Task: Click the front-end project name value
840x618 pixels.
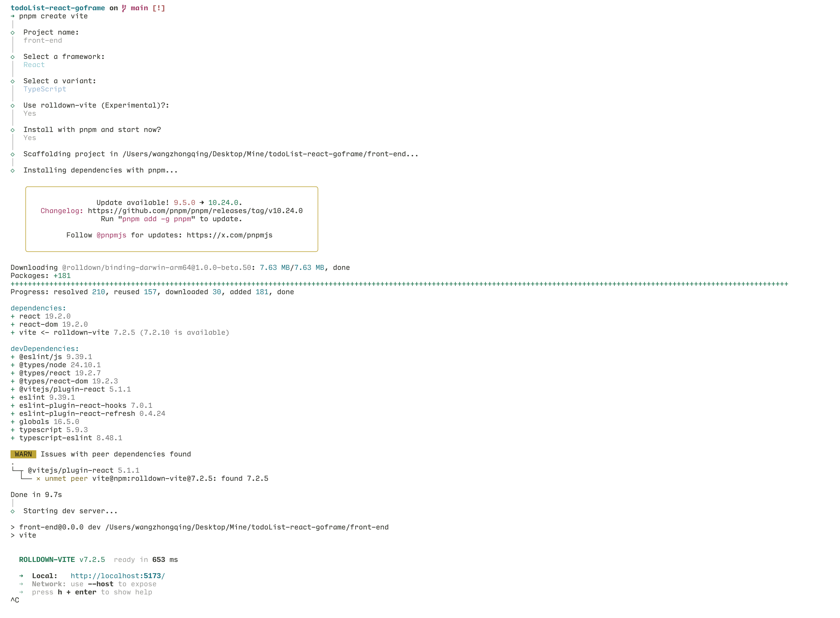Action: pyautogui.click(x=43, y=41)
